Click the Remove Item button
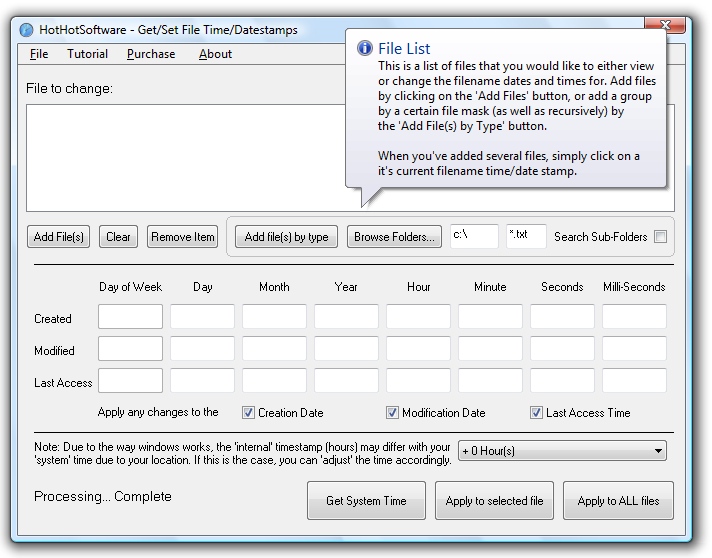Screen dimensions: 712x558 (183, 237)
